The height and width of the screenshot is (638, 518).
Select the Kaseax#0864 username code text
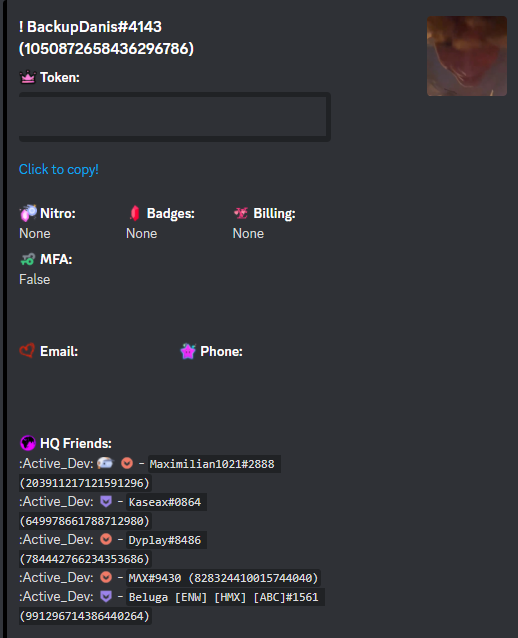(165, 502)
